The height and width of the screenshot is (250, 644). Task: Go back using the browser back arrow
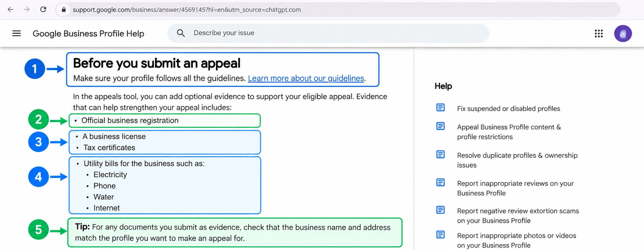(x=11, y=10)
